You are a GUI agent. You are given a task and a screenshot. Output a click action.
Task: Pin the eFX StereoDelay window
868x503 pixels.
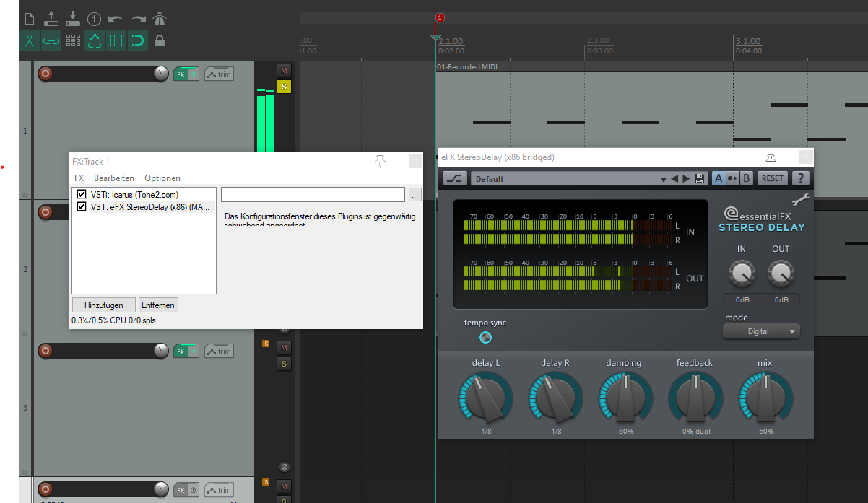(x=771, y=157)
